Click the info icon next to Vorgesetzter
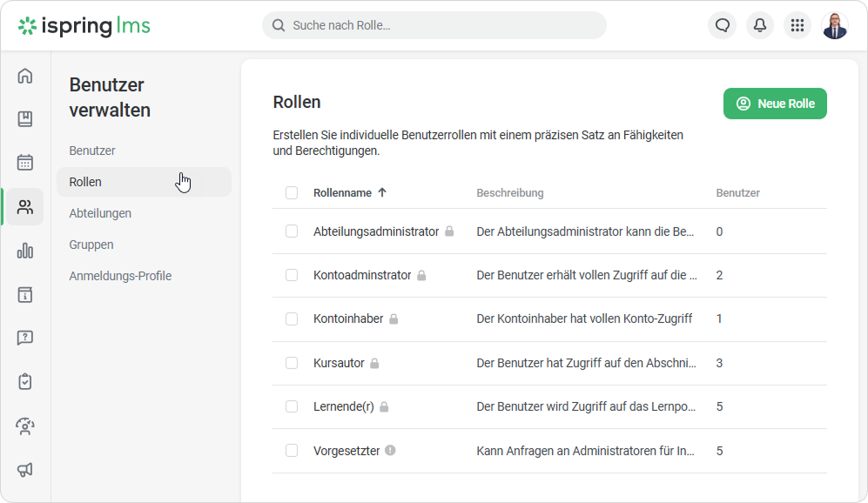Viewport: 868px width, 503px height. pos(390,451)
